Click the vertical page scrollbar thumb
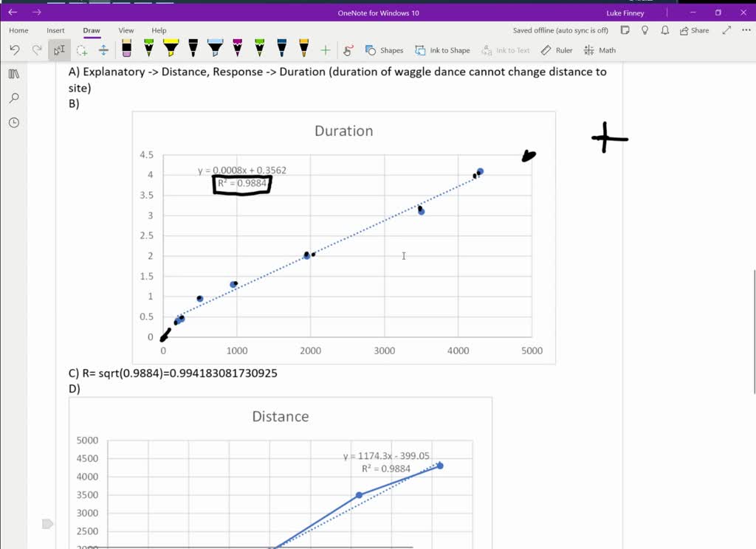This screenshot has height=549, width=756. pos(754,332)
